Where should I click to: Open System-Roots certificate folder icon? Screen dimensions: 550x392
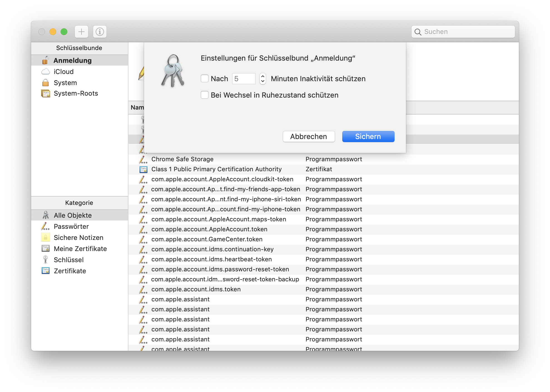46,93
